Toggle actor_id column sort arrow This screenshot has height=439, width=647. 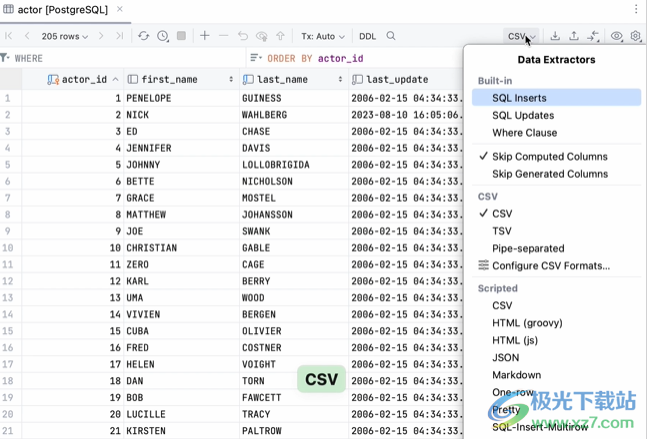(116, 79)
